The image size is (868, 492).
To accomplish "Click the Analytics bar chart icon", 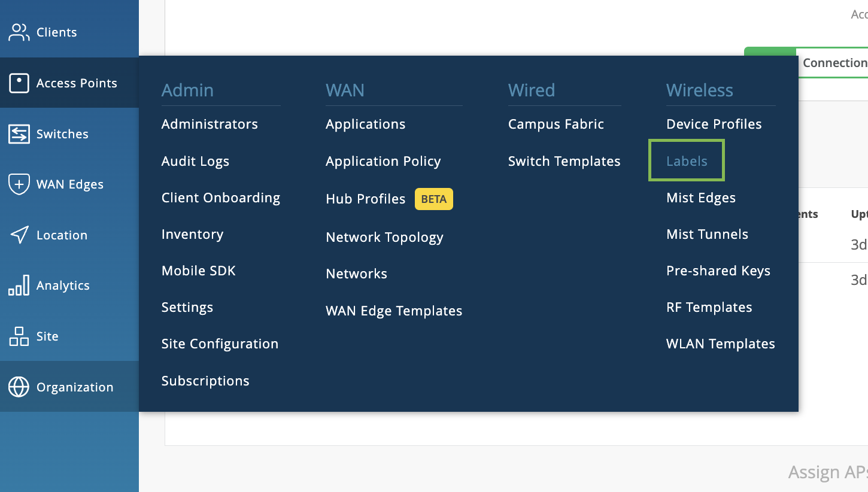I will [19, 286].
